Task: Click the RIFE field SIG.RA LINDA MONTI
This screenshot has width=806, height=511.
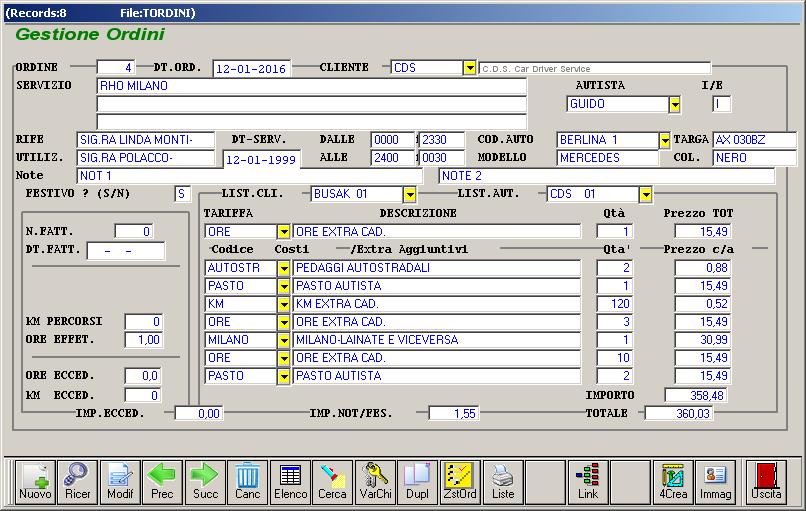Action: [146, 140]
